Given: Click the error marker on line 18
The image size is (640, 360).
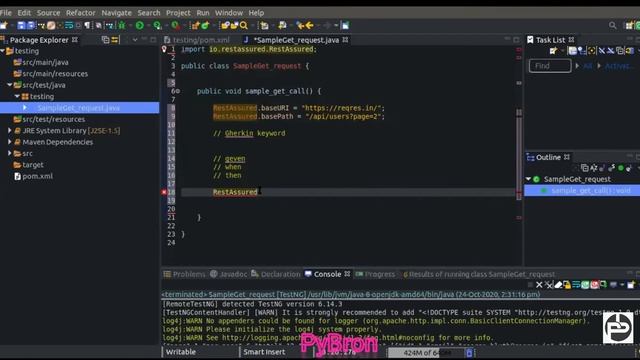Looking at the screenshot, I should 164,192.
